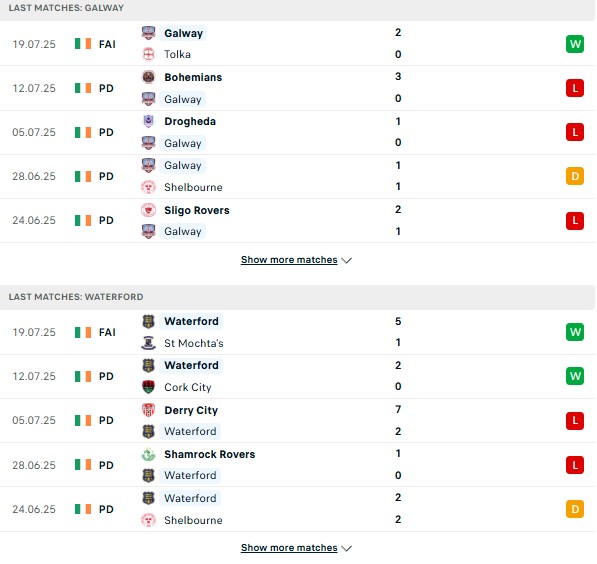
Task: Select the Last Matches: Waterford header
Action: tap(76, 297)
